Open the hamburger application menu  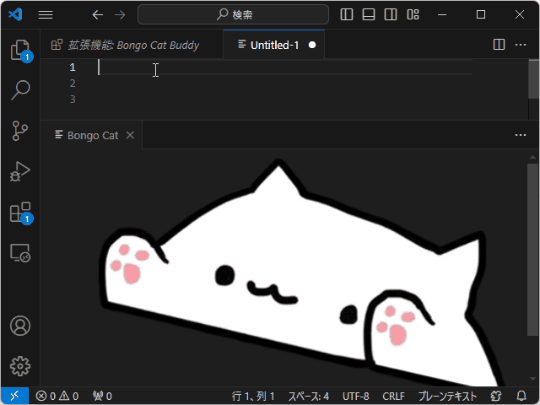45,14
